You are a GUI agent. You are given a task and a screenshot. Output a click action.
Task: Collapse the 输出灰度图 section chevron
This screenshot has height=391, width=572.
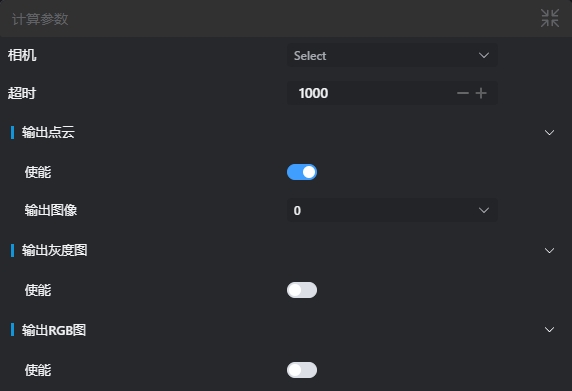tap(549, 251)
